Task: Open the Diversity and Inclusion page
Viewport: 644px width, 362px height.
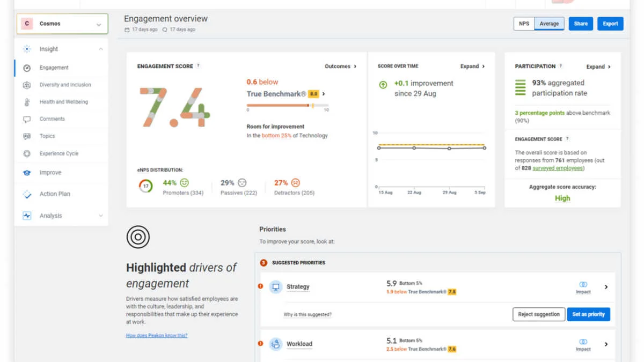Action: coord(26,85)
